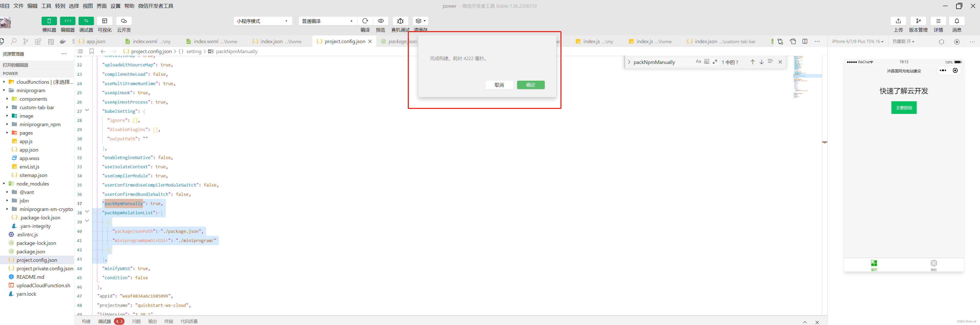Open the iPhone 6/7/8 Plus device dropdown
The height and width of the screenshot is (325, 980).
tap(858, 42)
